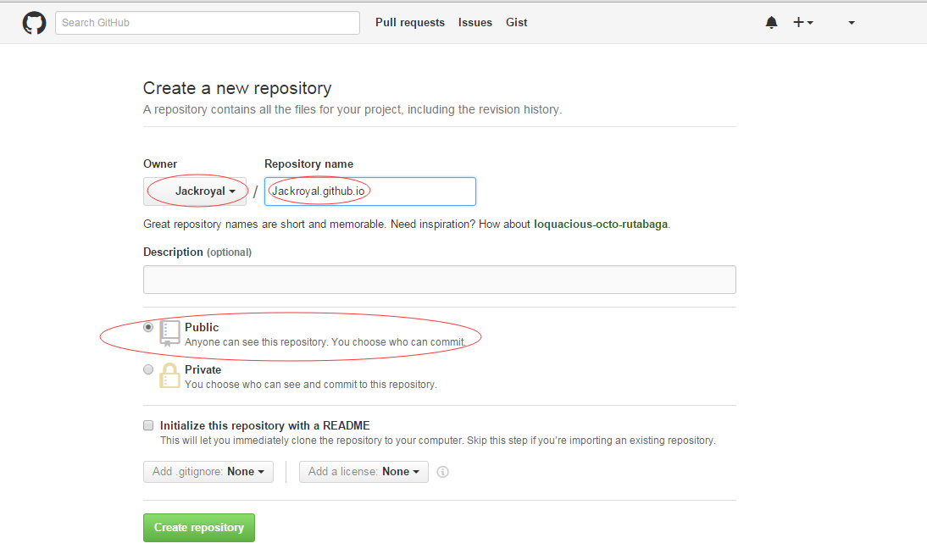
Task: Click the Private repository lock icon
Action: click(169, 375)
